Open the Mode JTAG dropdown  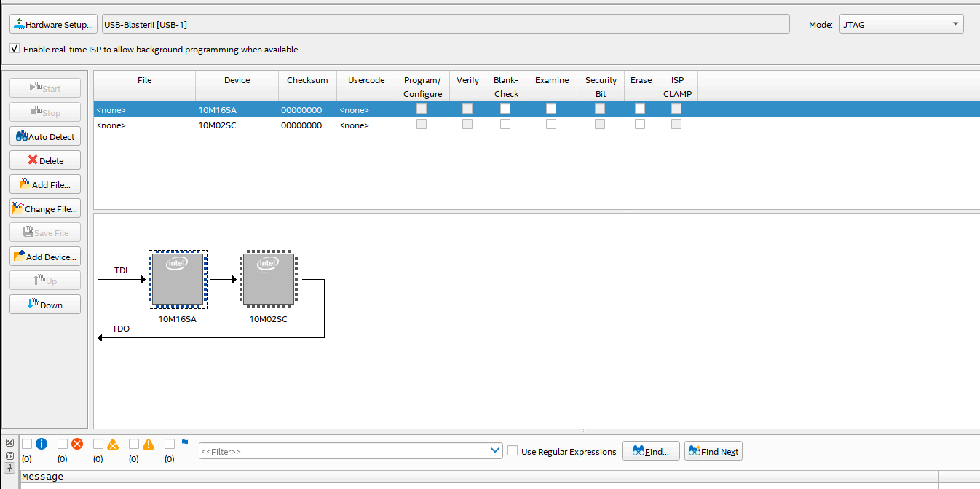pyautogui.click(x=901, y=24)
